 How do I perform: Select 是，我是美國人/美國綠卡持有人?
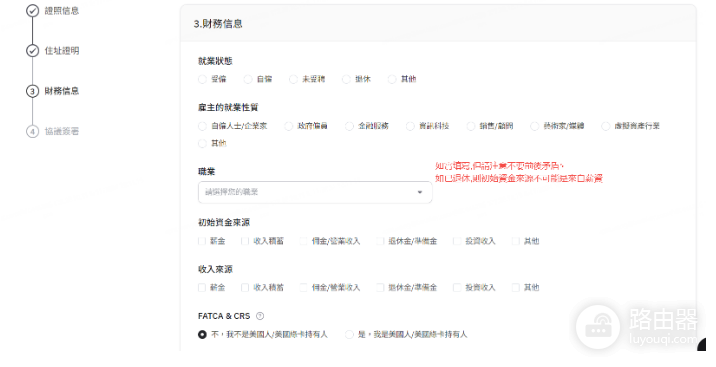349,335
